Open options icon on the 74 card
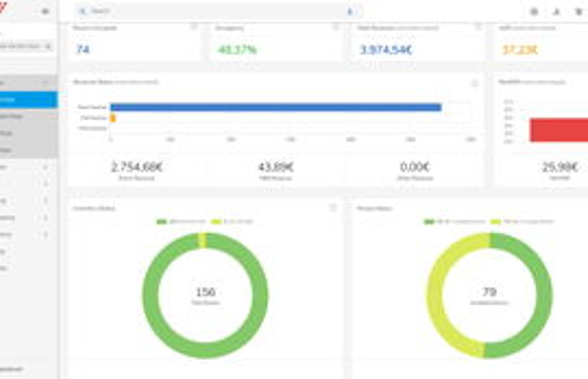588x379 pixels. coord(194,27)
